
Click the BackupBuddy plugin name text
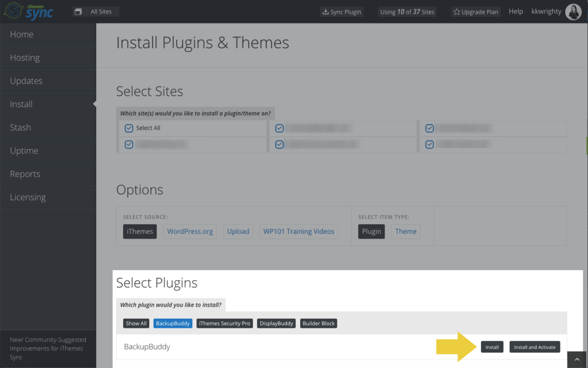point(147,347)
